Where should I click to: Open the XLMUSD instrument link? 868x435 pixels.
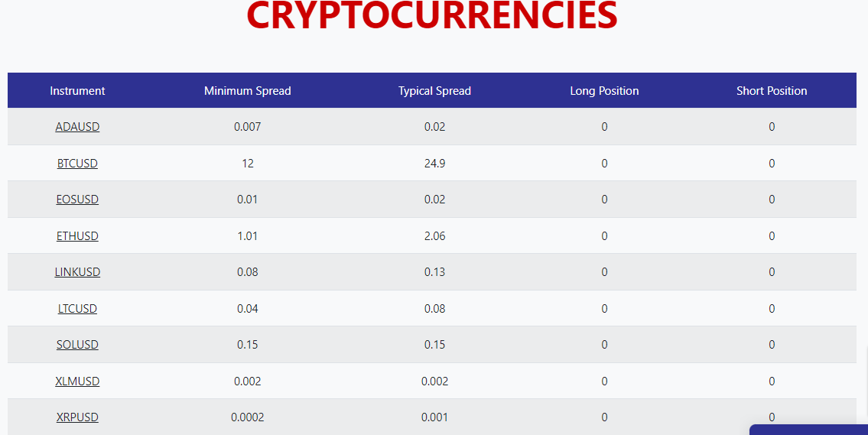pos(77,381)
